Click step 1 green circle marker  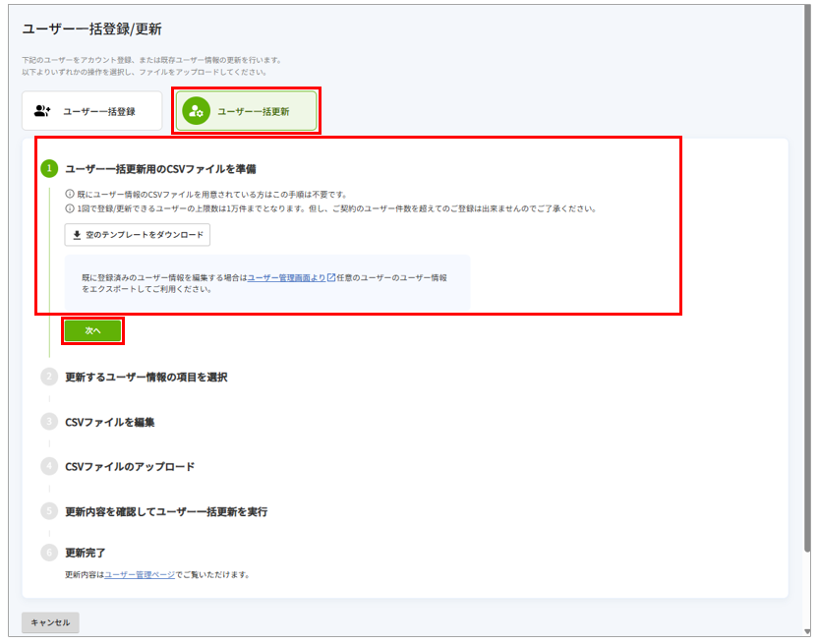(49, 168)
